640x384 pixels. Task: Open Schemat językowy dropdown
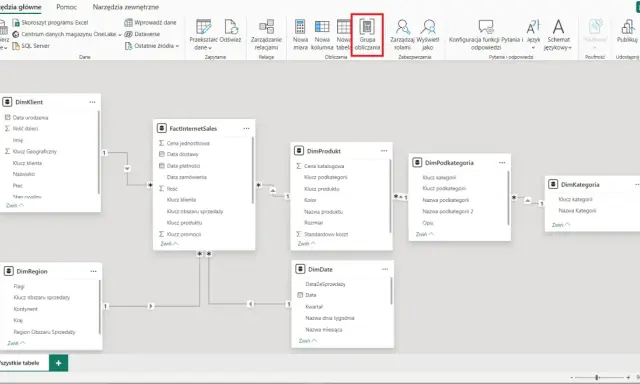coord(558,35)
